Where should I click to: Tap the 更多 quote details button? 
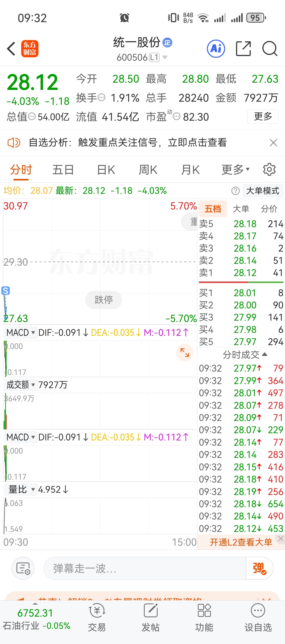point(263,116)
